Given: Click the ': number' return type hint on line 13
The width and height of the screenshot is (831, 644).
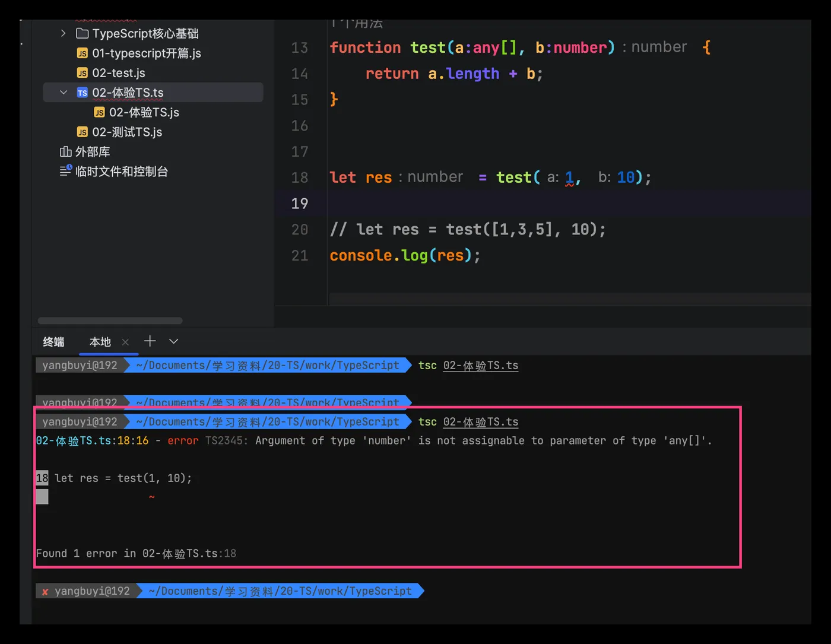Looking at the screenshot, I should pos(655,47).
